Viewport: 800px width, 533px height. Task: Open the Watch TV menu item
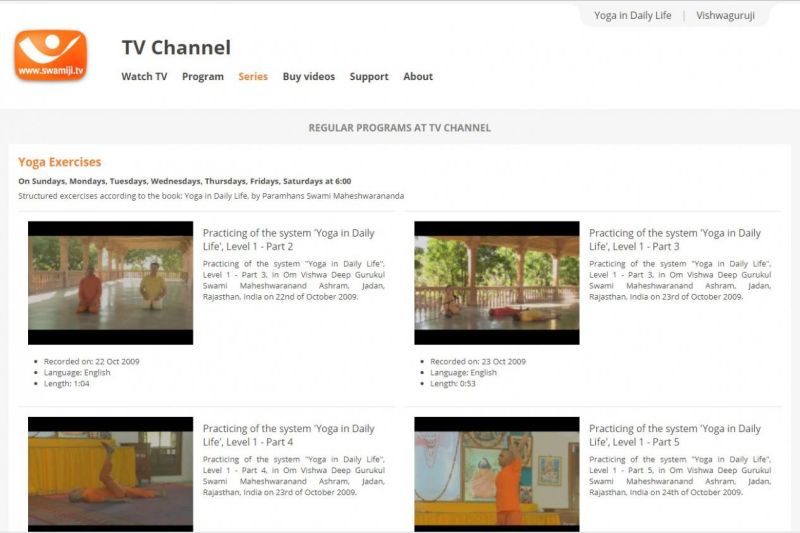coord(144,77)
